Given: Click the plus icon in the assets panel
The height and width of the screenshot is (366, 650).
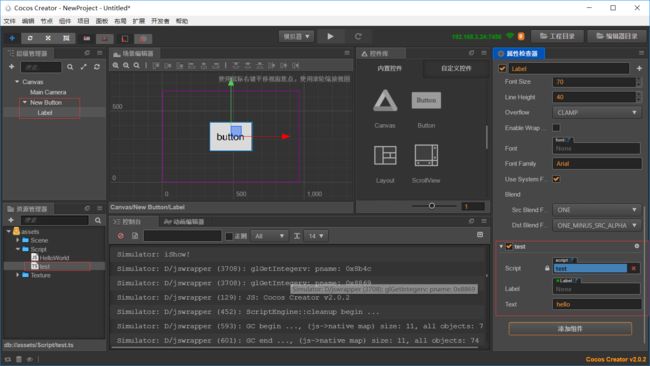Looking at the screenshot, I should [11, 220].
